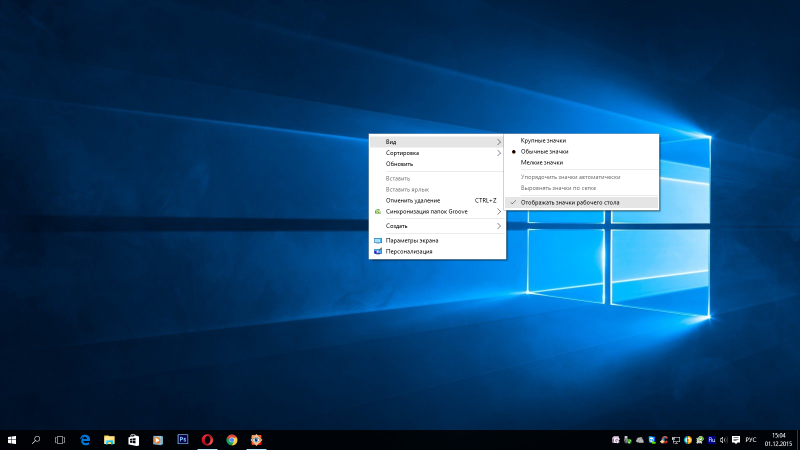The height and width of the screenshot is (450, 800).
Task: Open the Opera browser taskbar icon
Action: (207, 439)
